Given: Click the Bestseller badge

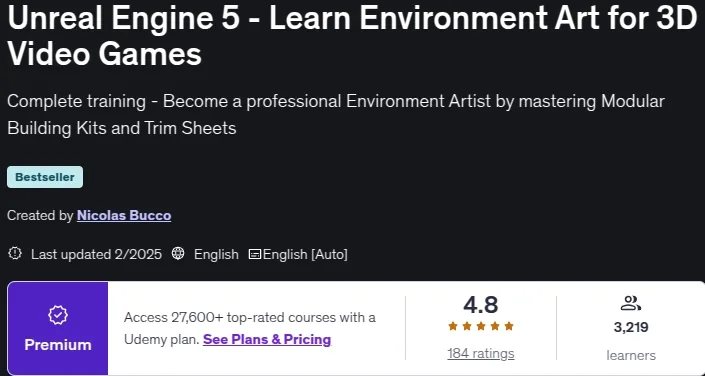Looking at the screenshot, I should point(45,177).
